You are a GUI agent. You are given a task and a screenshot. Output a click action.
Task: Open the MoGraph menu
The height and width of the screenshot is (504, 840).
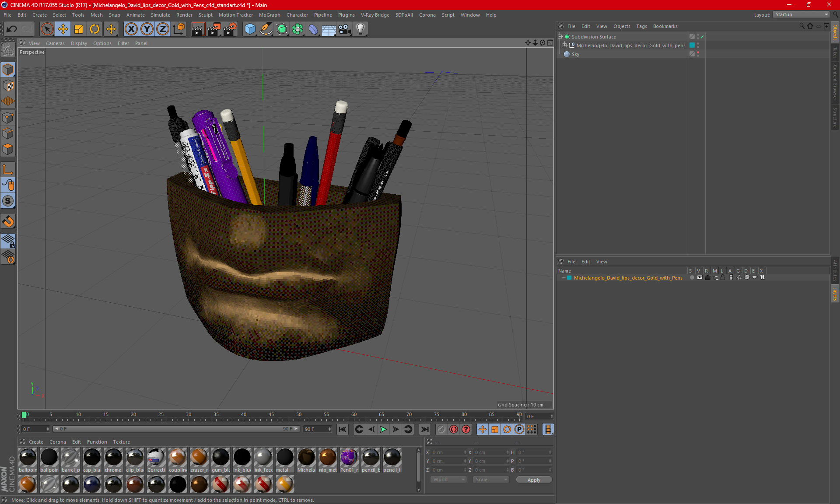coord(269,15)
